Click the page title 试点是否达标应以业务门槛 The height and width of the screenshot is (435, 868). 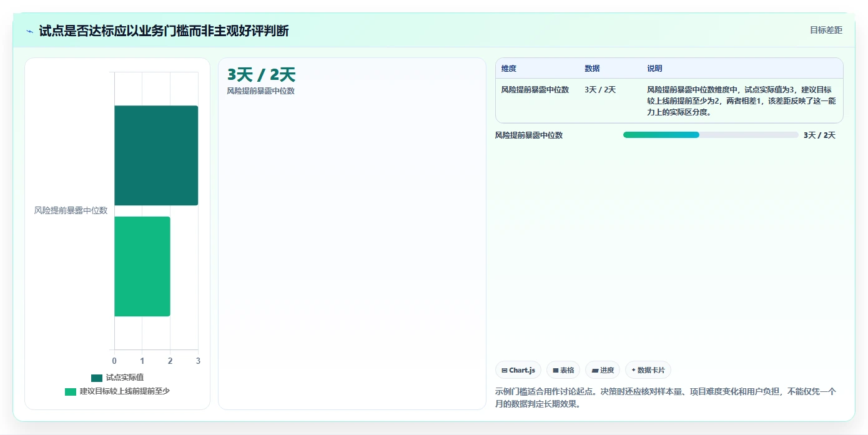pyautogui.click(x=164, y=31)
